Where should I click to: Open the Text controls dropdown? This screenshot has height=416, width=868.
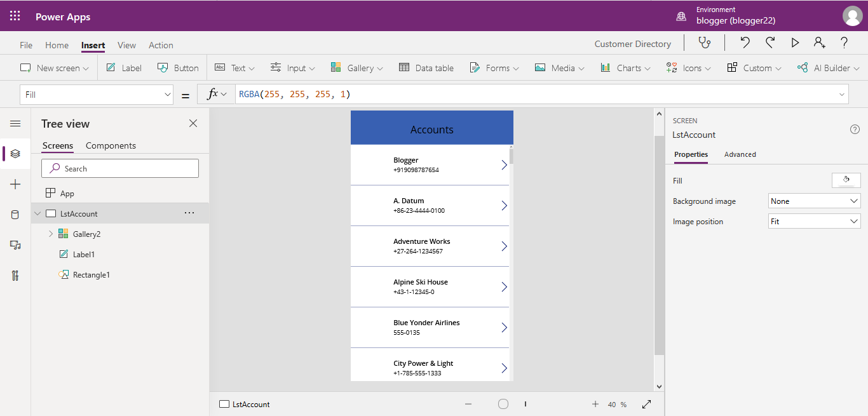[x=235, y=68]
